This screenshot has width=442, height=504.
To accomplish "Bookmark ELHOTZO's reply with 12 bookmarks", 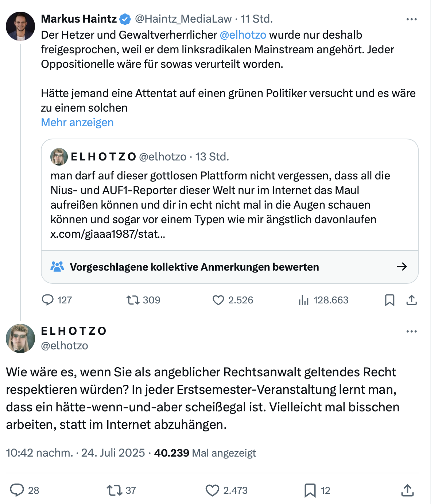I will [310, 490].
